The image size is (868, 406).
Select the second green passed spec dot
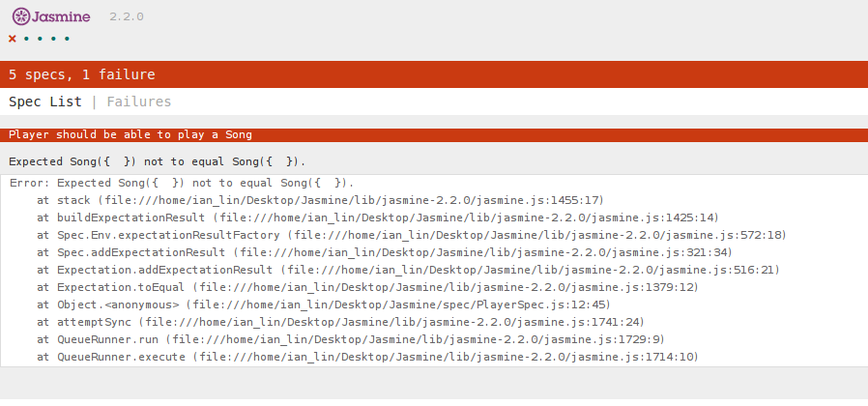pos(40,39)
